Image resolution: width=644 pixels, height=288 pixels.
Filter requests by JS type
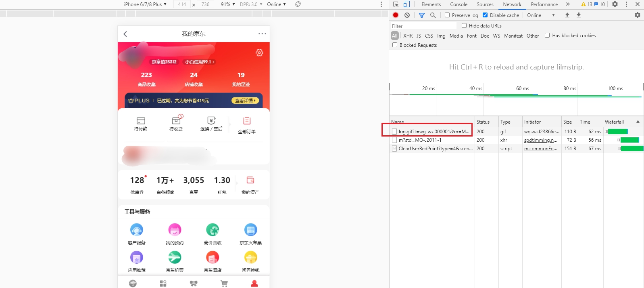coord(419,36)
